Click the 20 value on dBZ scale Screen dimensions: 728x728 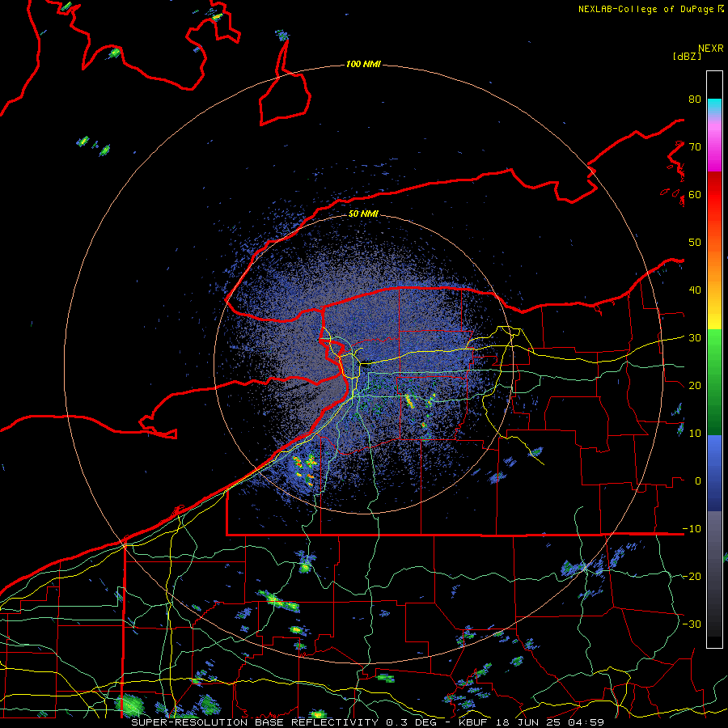695,385
